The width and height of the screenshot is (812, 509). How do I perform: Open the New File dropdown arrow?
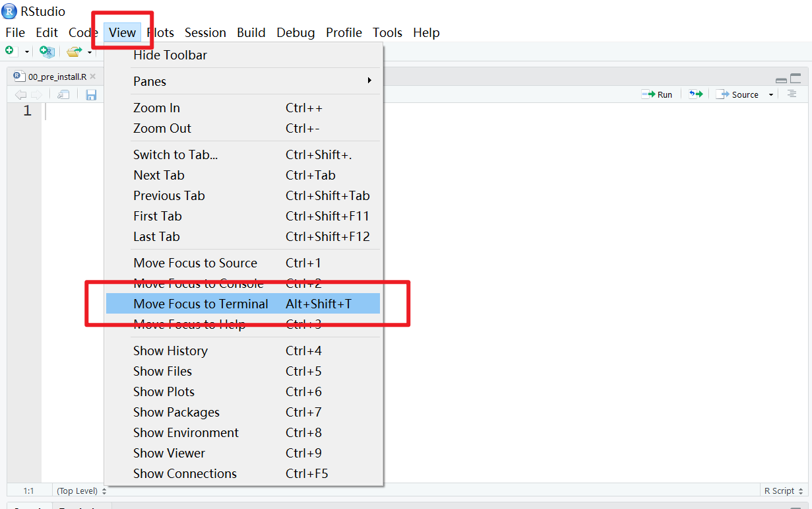[27, 51]
